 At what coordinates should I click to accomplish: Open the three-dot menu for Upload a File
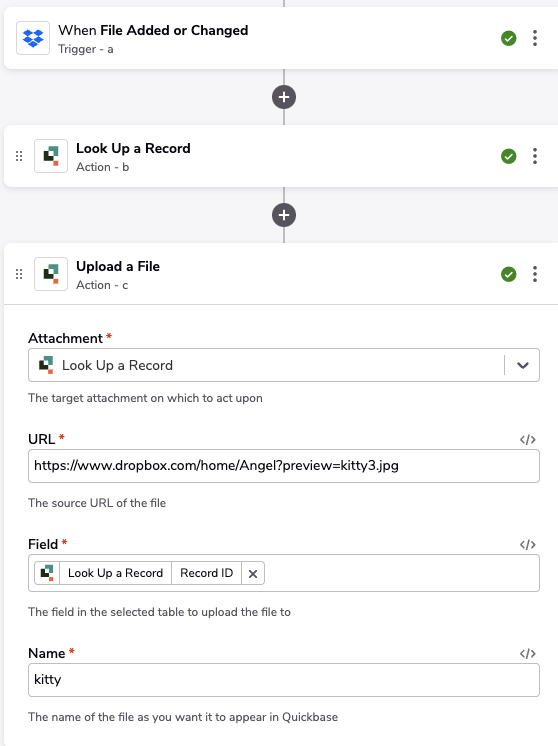535,274
